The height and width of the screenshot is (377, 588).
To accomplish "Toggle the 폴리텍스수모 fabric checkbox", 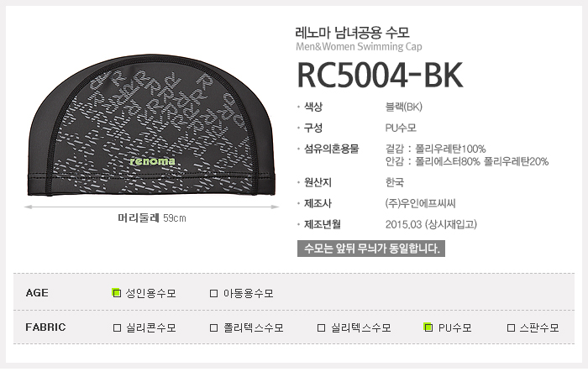I will click(x=214, y=327).
